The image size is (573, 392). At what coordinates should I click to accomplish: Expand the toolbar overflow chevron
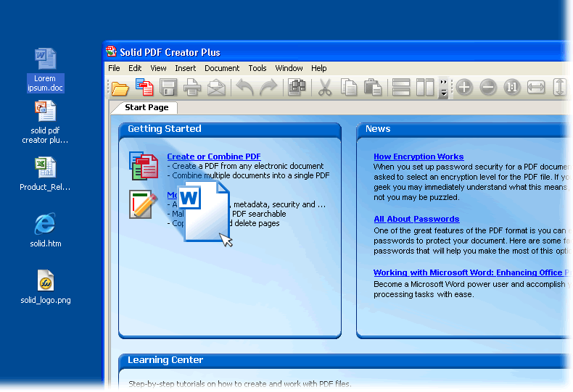tap(444, 88)
